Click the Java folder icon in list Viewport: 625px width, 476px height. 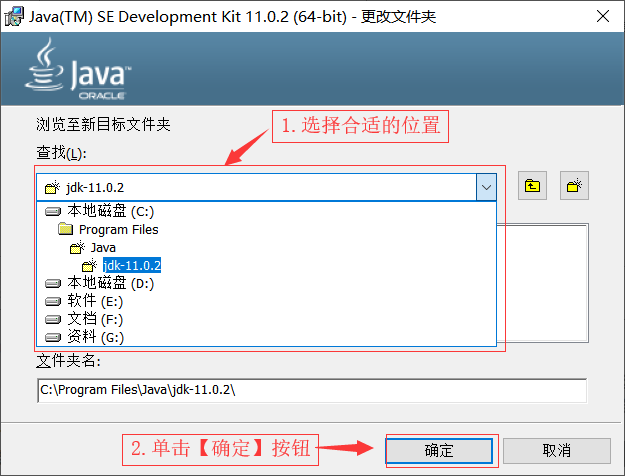click(77, 248)
